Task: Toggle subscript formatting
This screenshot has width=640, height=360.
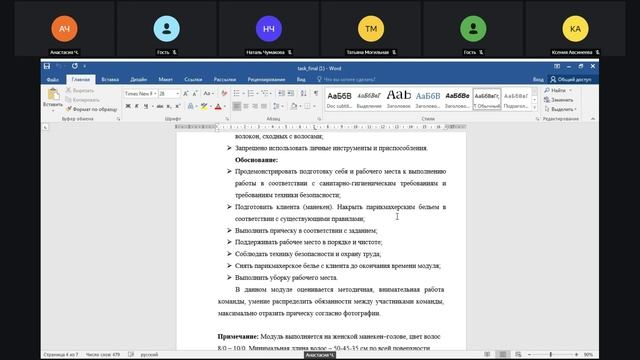Action: click(169, 106)
